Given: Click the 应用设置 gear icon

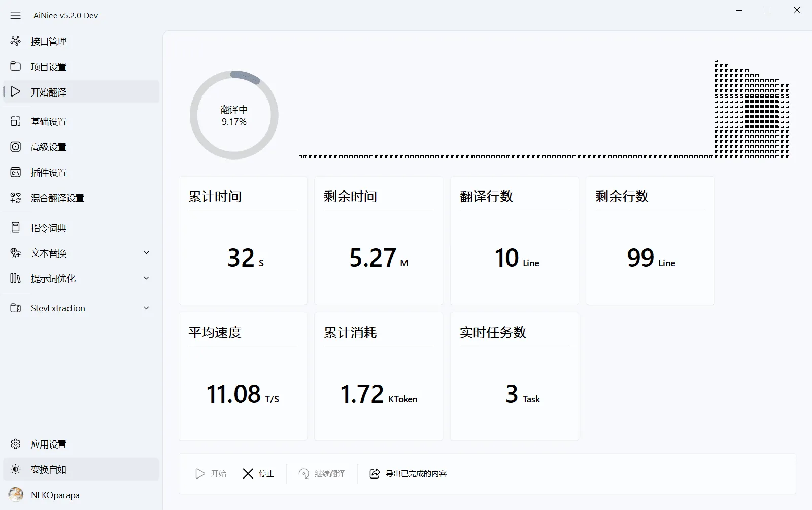Looking at the screenshot, I should 16,444.
